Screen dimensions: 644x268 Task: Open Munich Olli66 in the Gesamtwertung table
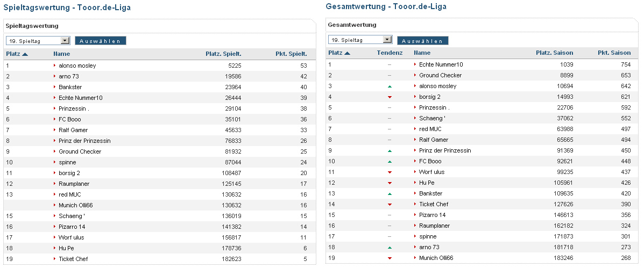click(x=436, y=258)
